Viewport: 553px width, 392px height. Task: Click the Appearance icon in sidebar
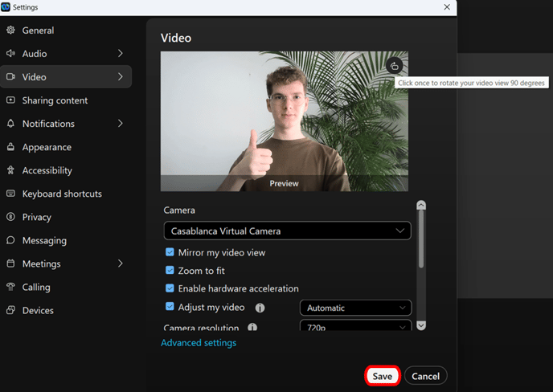pos(11,147)
